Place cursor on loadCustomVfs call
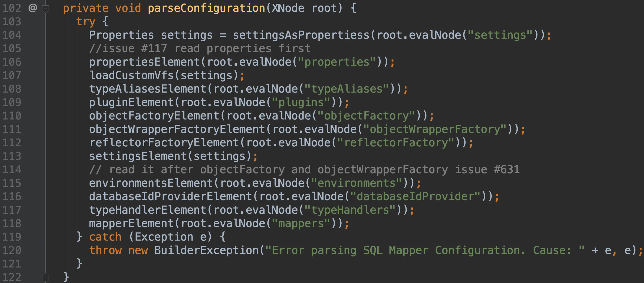This screenshot has width=644, height=283. point(131,76)
